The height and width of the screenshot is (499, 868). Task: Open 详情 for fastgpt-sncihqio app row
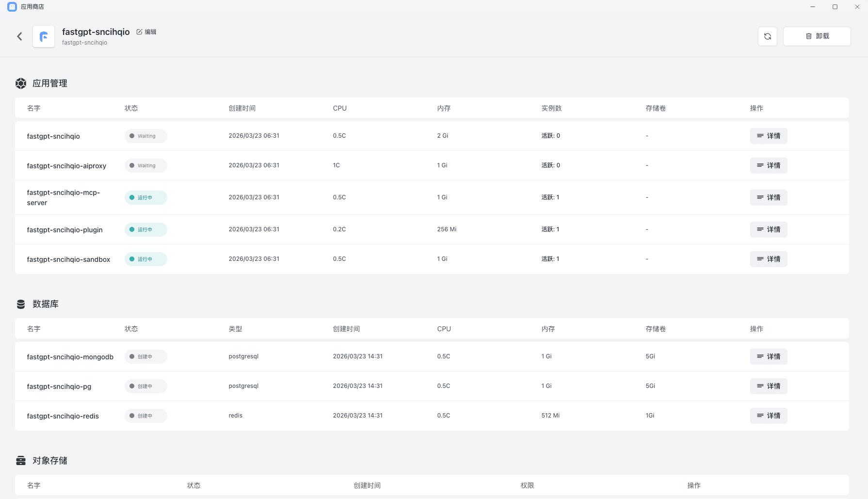point(769,136)
